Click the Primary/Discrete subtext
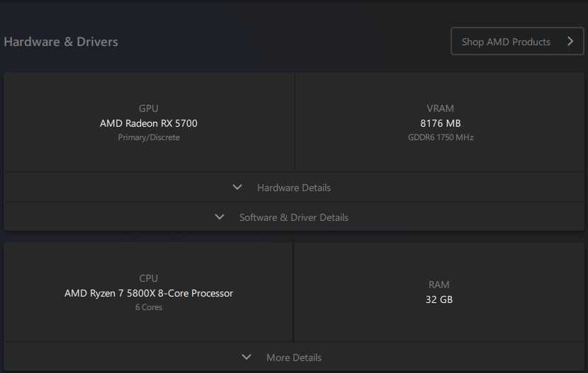Viewport: 588px width, 373px height. click(x=149, y=137)
